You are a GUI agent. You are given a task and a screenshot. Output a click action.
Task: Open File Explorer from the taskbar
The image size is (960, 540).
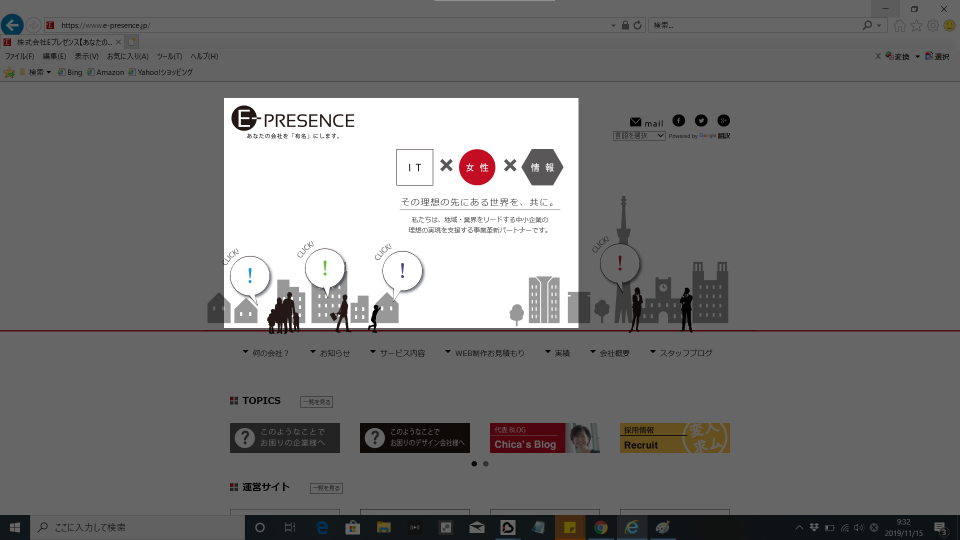coord(384,527)
